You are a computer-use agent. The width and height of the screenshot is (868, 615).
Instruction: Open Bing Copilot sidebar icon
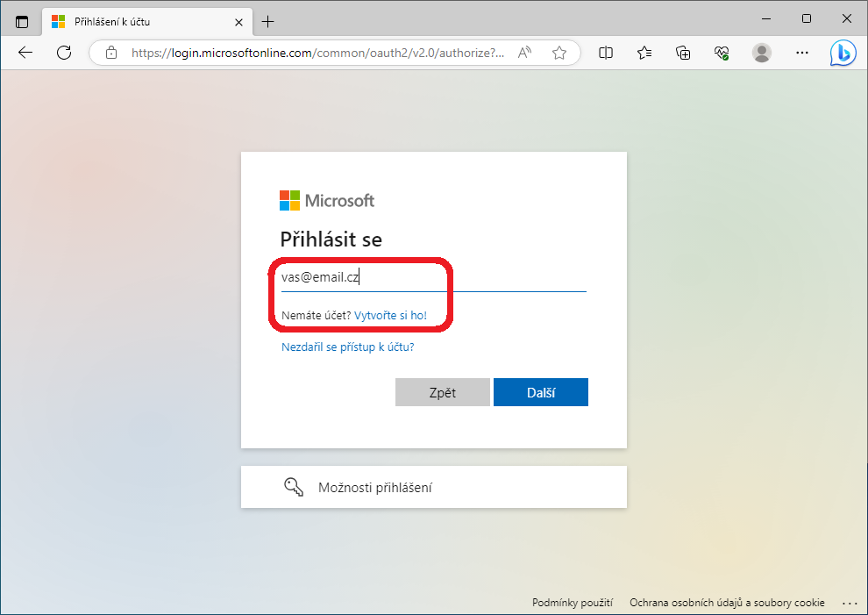click(843, 54)
